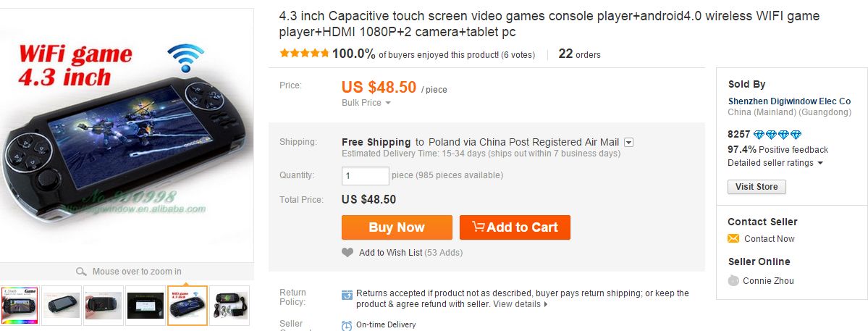Image resolution: width=868 pixels, height=331 pixels.
Task: Click the Visit Store button
Action: (757, 187)
